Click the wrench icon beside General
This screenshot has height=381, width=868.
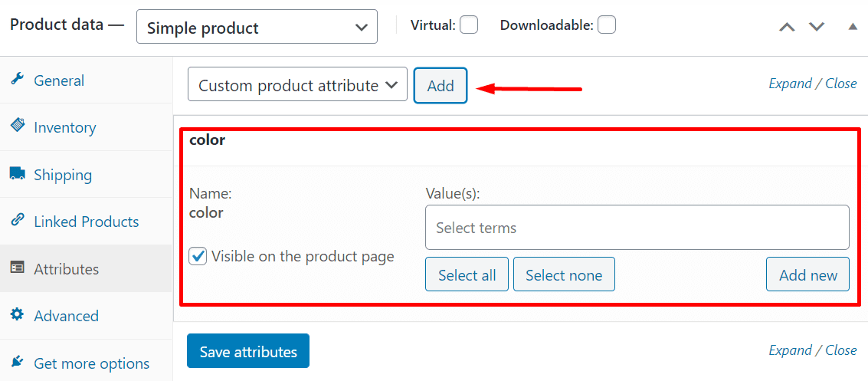(x=17, y=79)
